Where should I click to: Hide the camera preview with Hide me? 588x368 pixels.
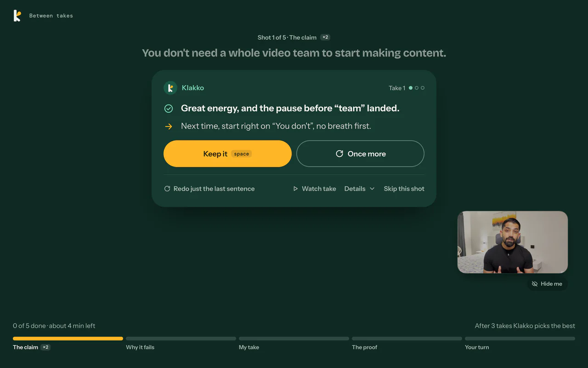[x=547, y=284]
